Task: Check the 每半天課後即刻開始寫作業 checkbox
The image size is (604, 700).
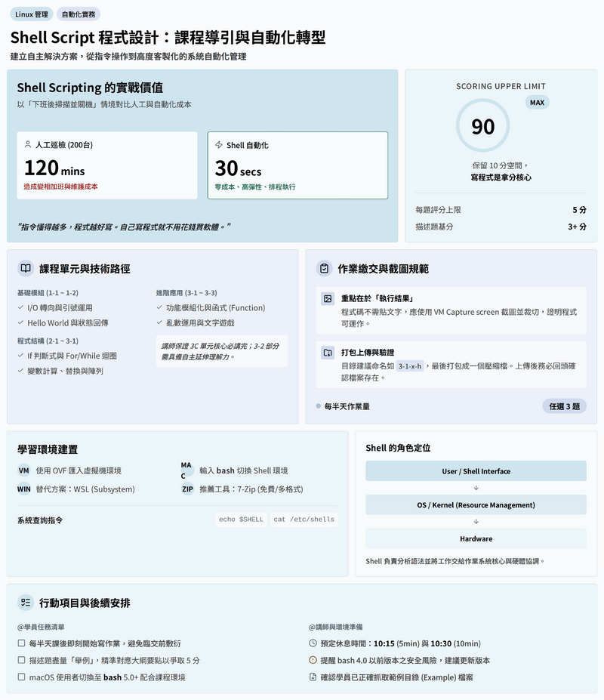Action: tap(21, 643)
